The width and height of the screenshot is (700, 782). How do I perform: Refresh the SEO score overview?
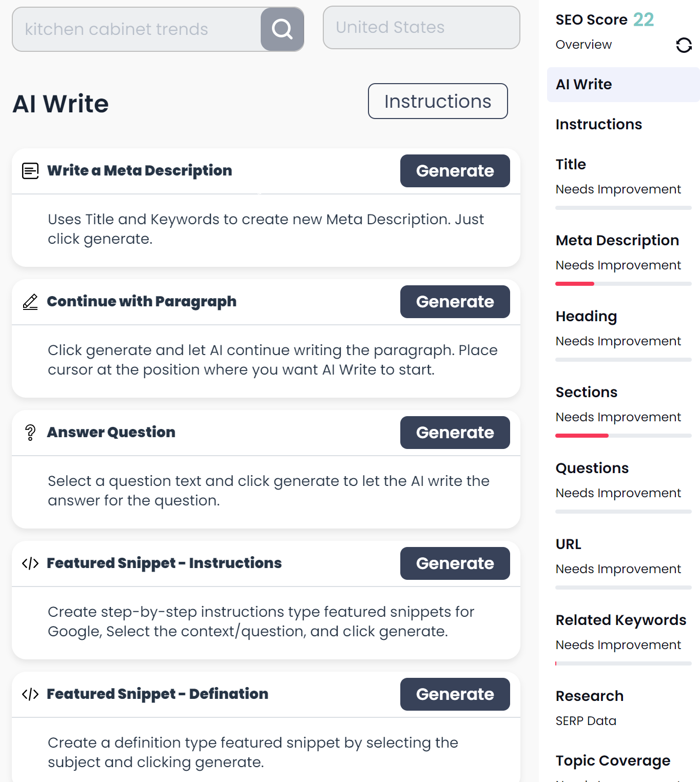[x=684, y=45]
